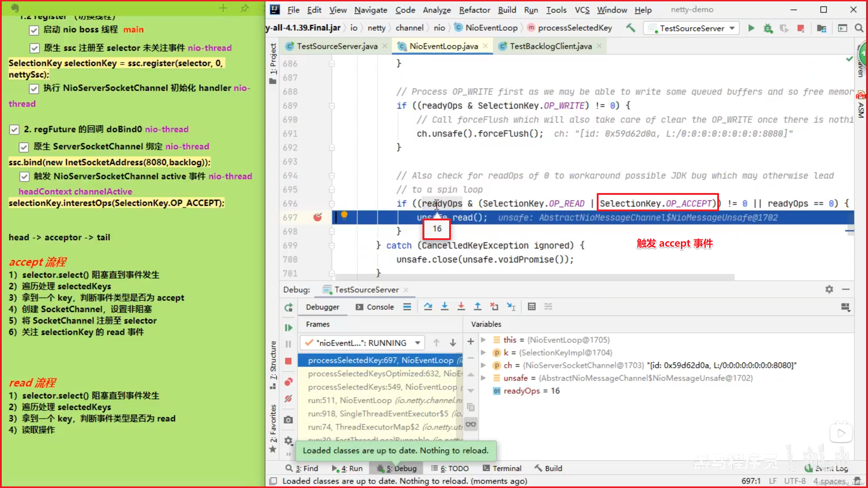Click New Watch plus icon in Variables
This screenshot has width=868, height=488.
471,341
